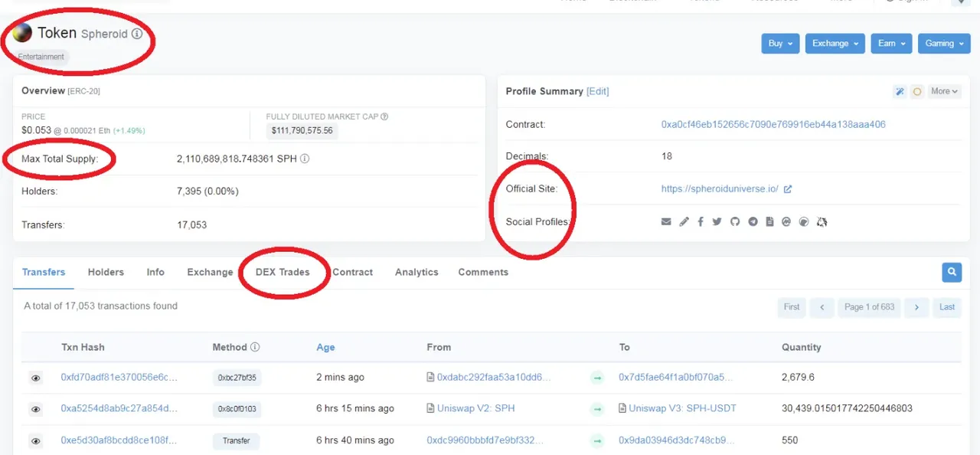Screen dimensions: 980x455
Task: Open the spheroiduniverse.io official site link
Action: click(x=720, y=189)
